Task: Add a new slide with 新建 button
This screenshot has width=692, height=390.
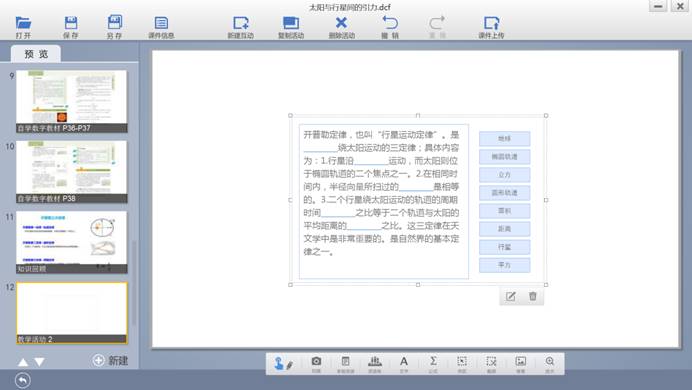Action: [x=111, y=360]
